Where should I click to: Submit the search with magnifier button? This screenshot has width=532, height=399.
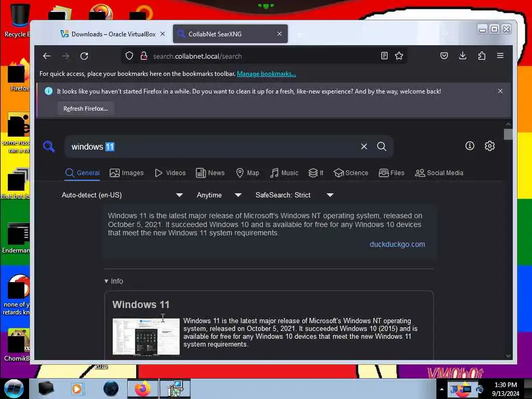click(x=382, y=146)
